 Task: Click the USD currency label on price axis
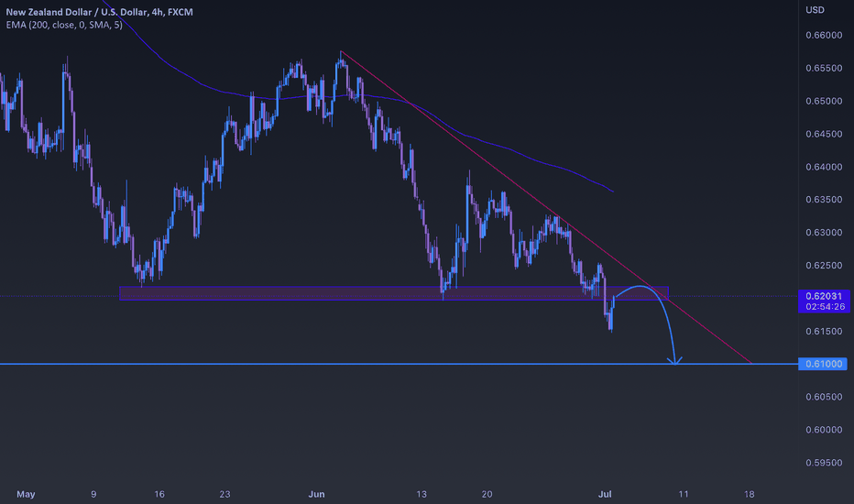coord(815,10)
